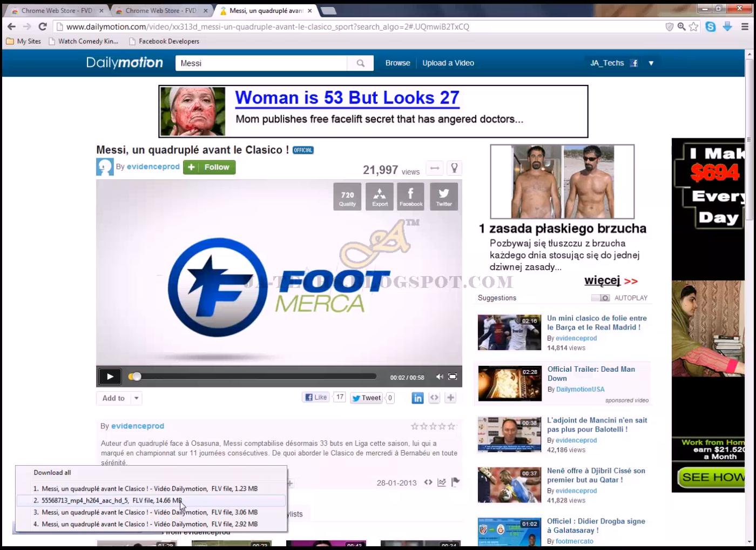Widen the player with the double-arrow icon
Image resolution: width=756 pixels, height=550 pixels.
pos(434,169)
